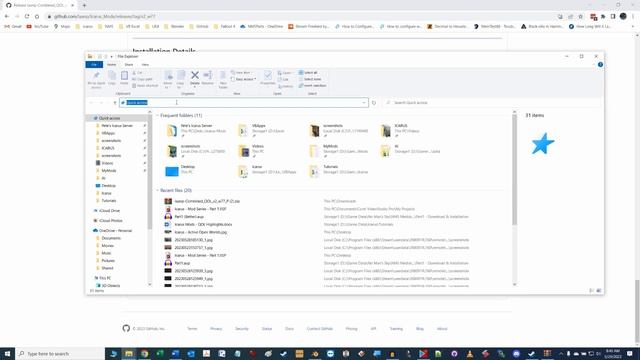Click the Desktop folder in Frequent folders

tap(180, 170)
